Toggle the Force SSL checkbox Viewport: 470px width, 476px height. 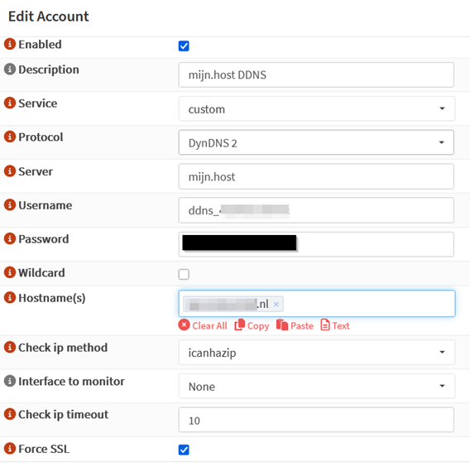coord(184,450)
